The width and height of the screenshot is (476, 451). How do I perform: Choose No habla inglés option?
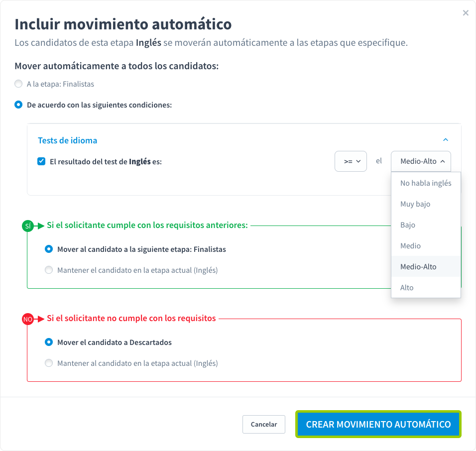[426, 183]
